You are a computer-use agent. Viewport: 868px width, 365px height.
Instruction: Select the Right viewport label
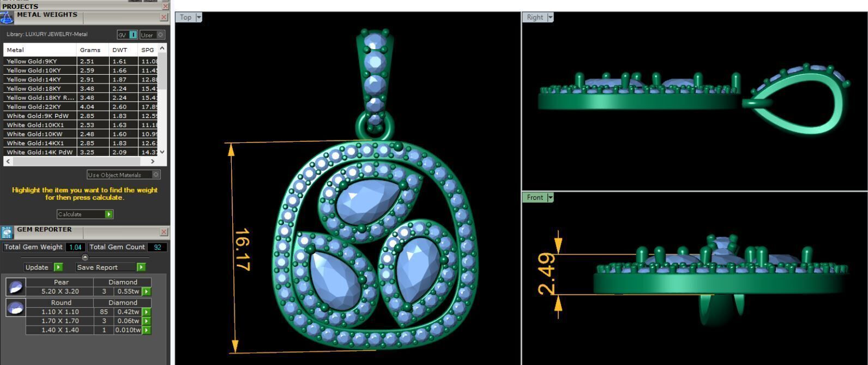click(535, 17)
